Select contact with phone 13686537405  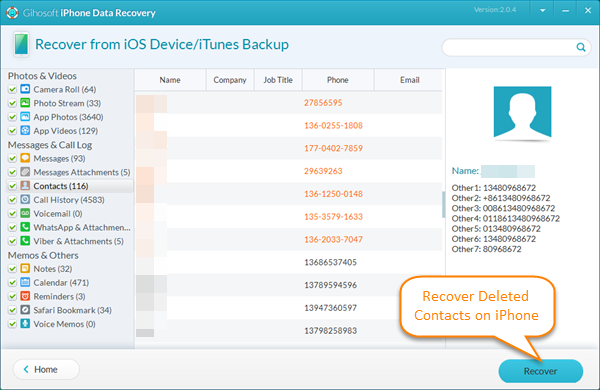click(289, 262)
